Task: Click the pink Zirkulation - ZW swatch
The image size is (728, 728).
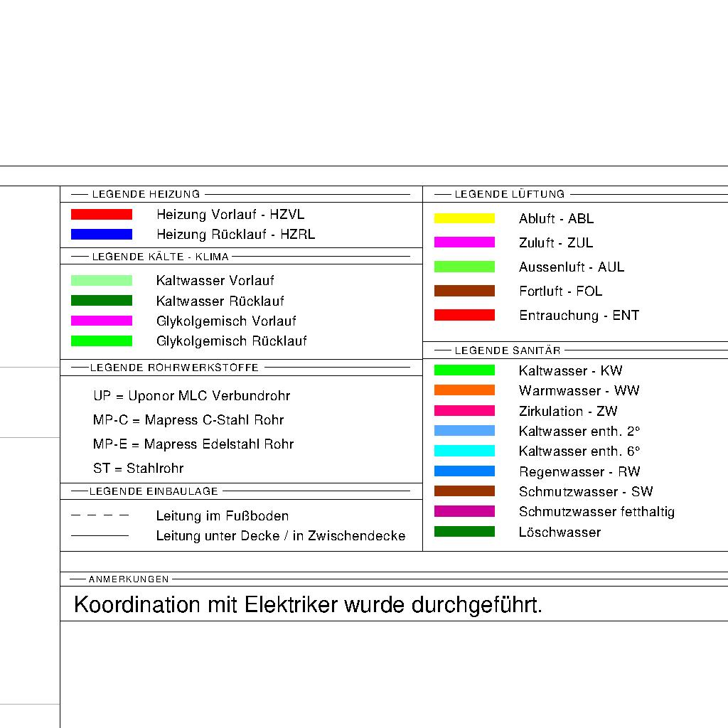Action: point(464,411)
